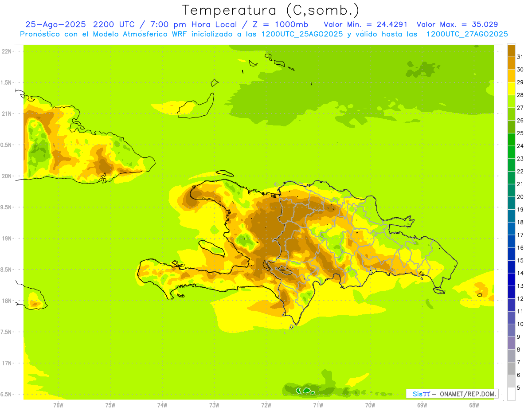Image resolution: width=532 pixels, height=411 pixels.
Task: Click the brown legend swatch above 31
Action: pyautogui.click(x=511, y=50)
